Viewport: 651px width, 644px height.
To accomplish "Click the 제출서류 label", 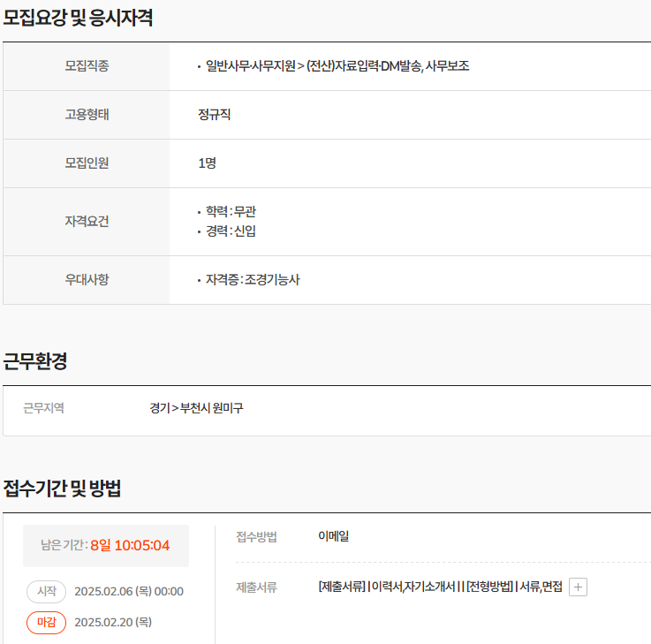I will tap(256, 587).
